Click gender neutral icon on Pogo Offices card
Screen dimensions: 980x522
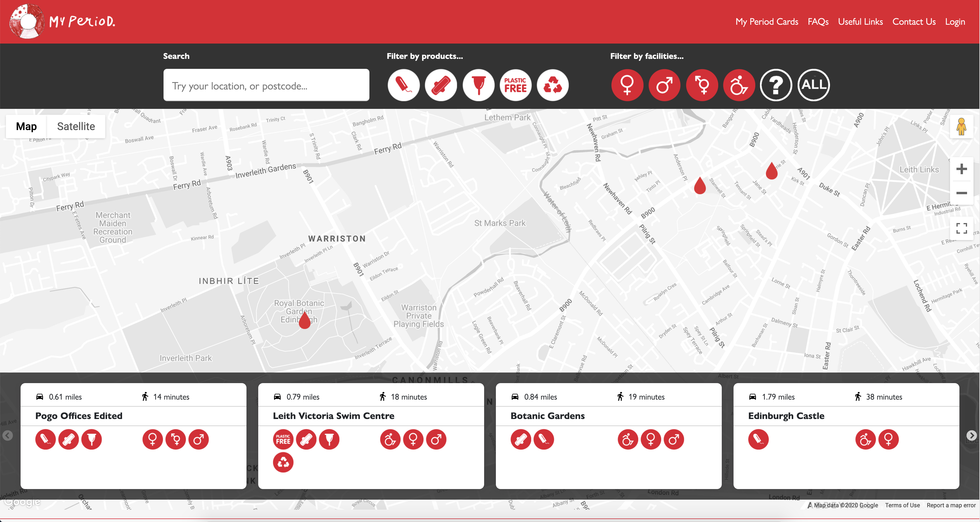[176, 439]
